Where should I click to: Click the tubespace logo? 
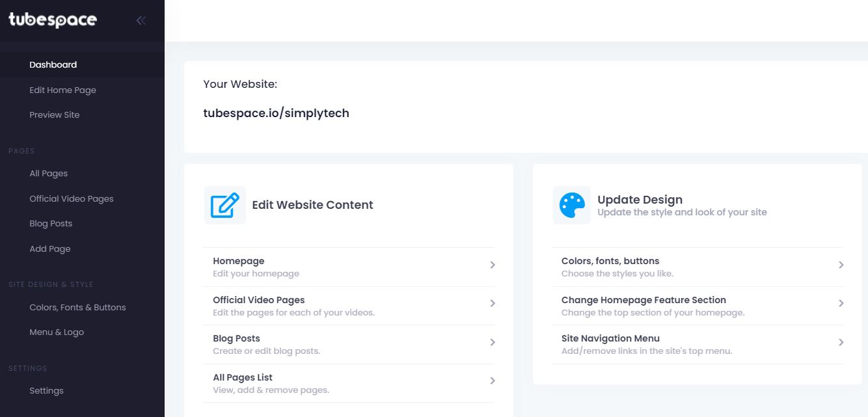53,20
